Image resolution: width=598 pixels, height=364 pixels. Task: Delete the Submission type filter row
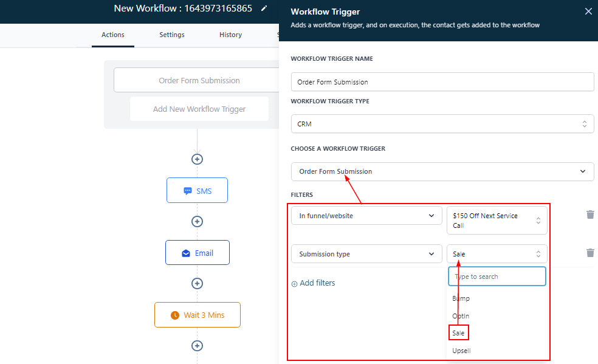coord(590,253)
